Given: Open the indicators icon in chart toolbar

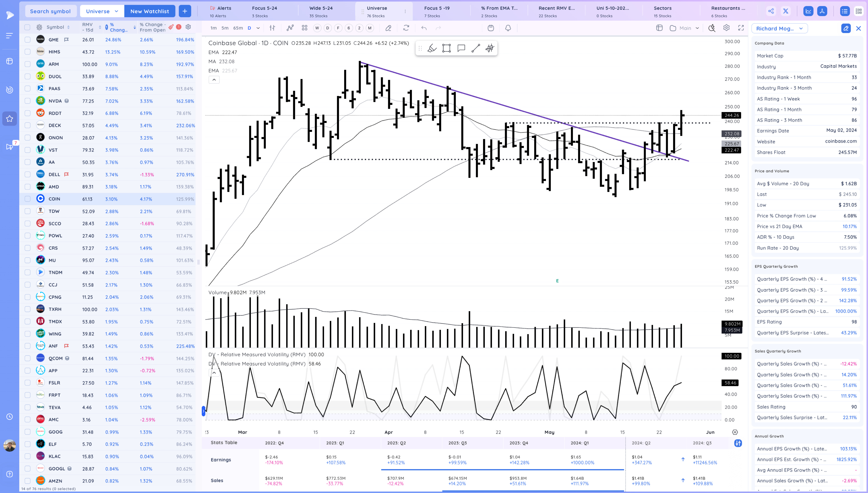Looking at the screenshot, I should (x=290, y=28).
